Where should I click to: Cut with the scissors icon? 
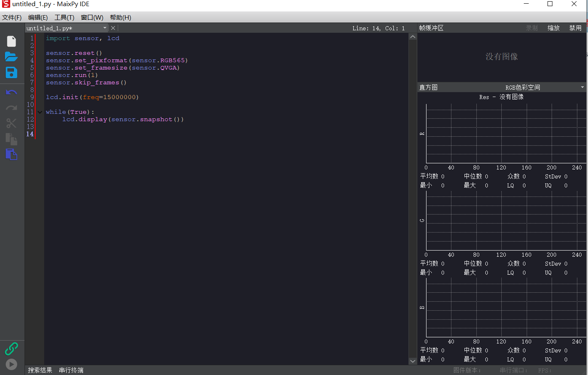pos(11,123)
